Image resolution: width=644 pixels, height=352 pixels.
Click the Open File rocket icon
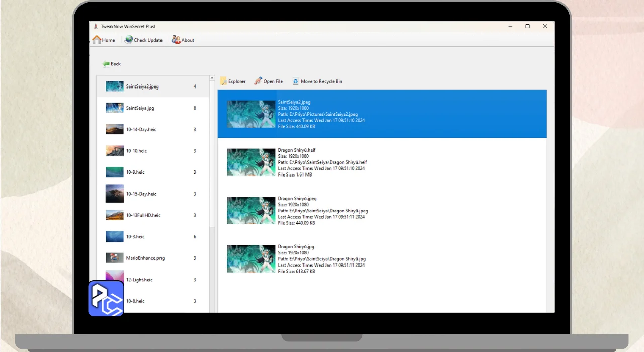click(258, 81)
